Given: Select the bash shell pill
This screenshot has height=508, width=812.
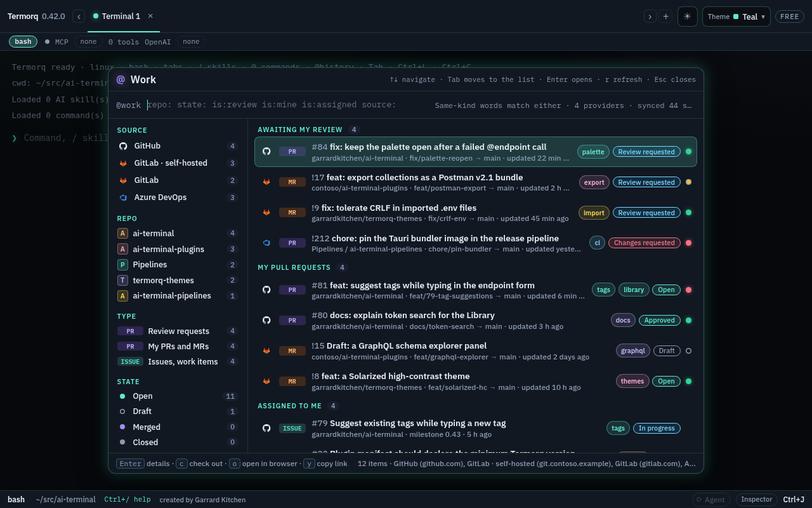Looking at the screenshot, I should [23, 41].
